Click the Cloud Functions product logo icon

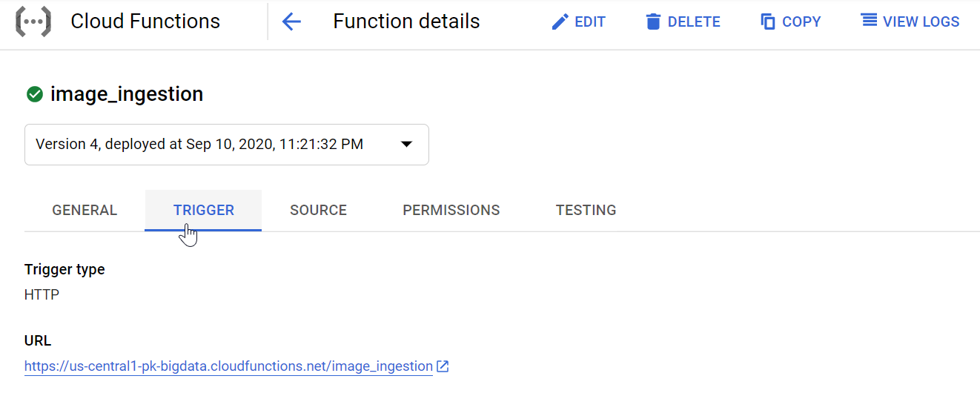pyautogui.click(x=33, y=22)
